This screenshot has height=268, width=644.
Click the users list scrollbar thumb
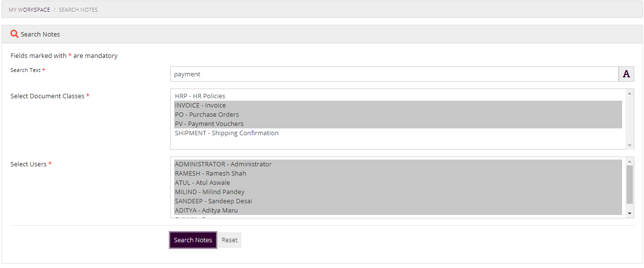click(630, 184)
